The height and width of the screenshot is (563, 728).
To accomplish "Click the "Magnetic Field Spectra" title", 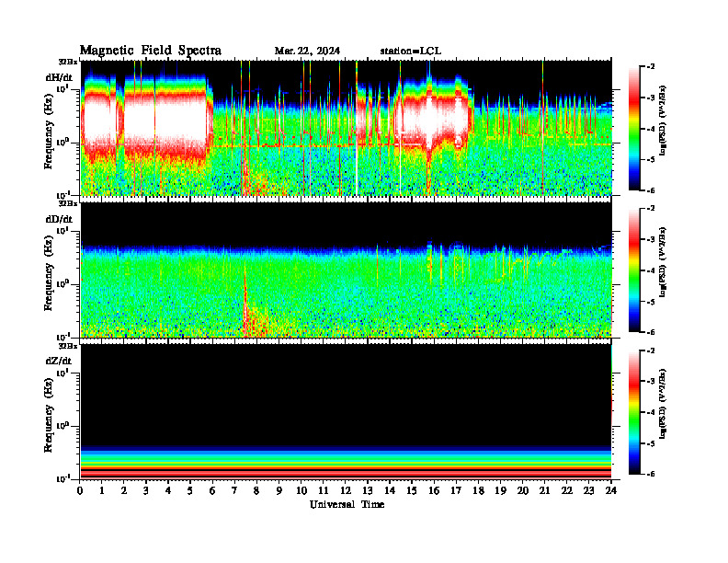I will [x=151, y=51].
